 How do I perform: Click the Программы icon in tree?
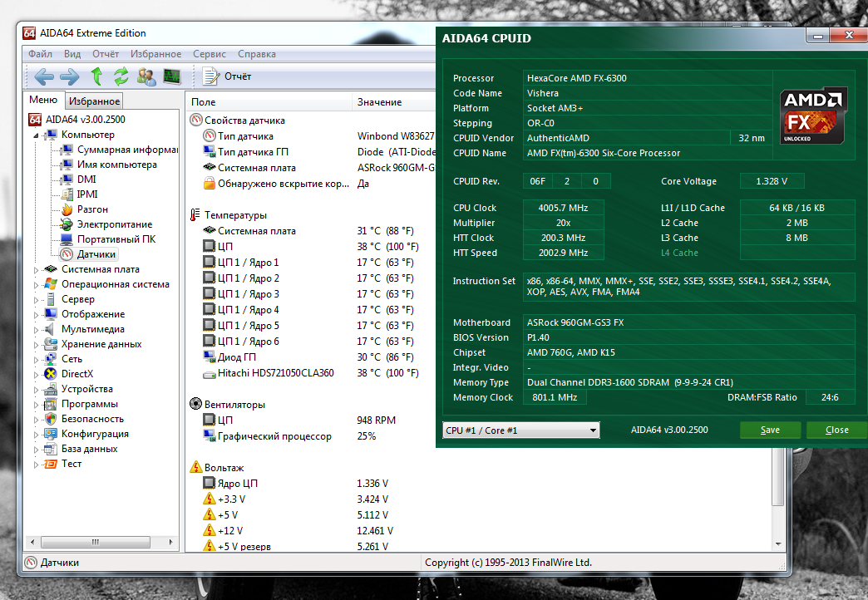pyautogui.click(x=51, y=404)
